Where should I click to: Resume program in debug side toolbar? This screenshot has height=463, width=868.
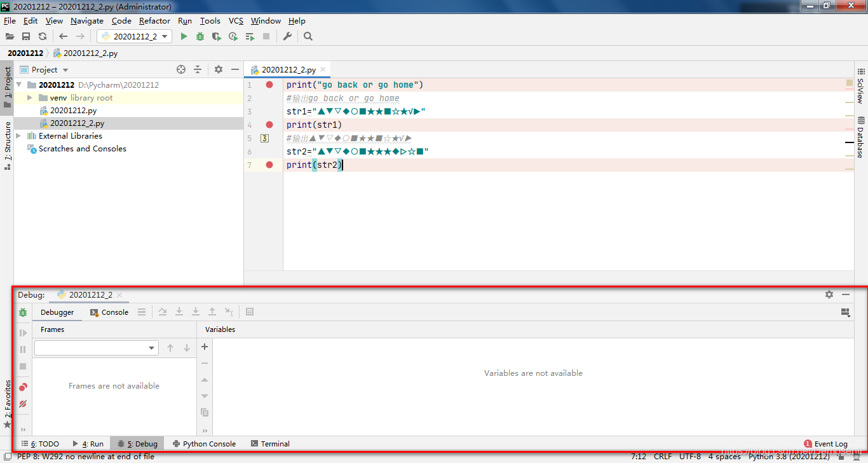(x=23, y=333)
